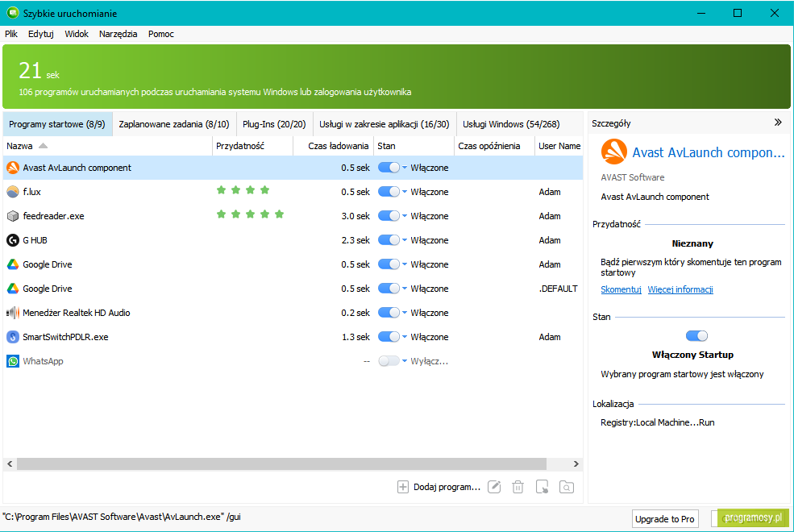Toggle the Stan switch in details panel

click(x=696, y=335)
